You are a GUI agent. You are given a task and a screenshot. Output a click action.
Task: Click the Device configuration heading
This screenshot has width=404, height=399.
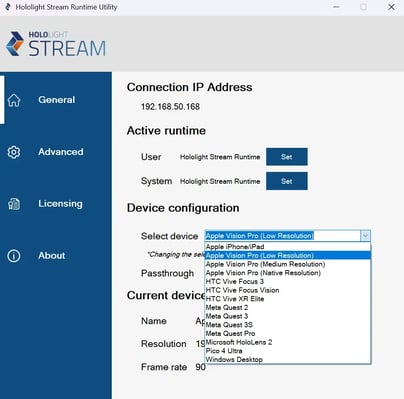coord(183,208)
